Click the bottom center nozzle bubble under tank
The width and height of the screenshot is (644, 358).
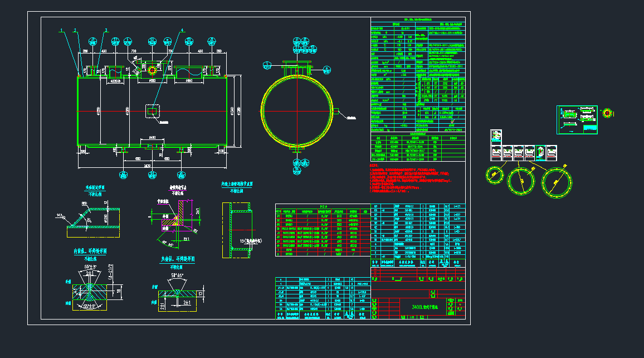point(152,175)
